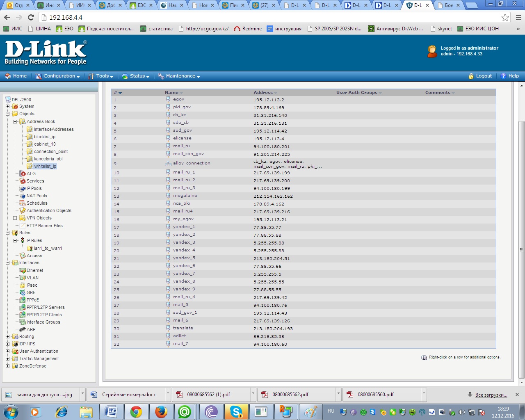525x420 pixels.
Task: Expand the VPN Objects node
Action: tap(15, 218)
